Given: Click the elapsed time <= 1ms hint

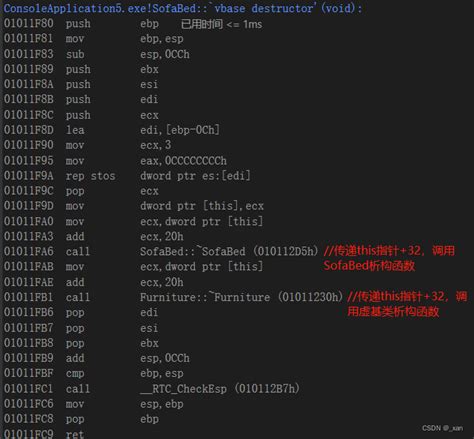Looking at the screenshot, I should (x=222, y=24).
